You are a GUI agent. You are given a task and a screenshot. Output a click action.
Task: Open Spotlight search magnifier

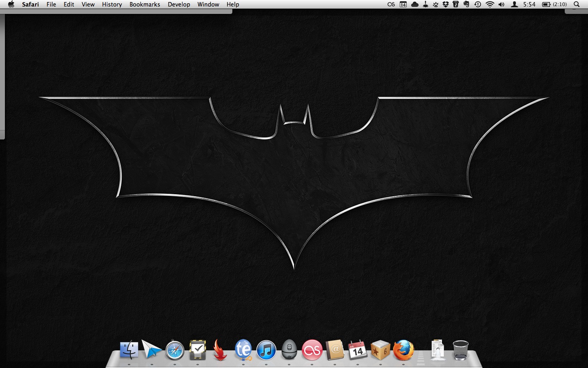[577, 4]
